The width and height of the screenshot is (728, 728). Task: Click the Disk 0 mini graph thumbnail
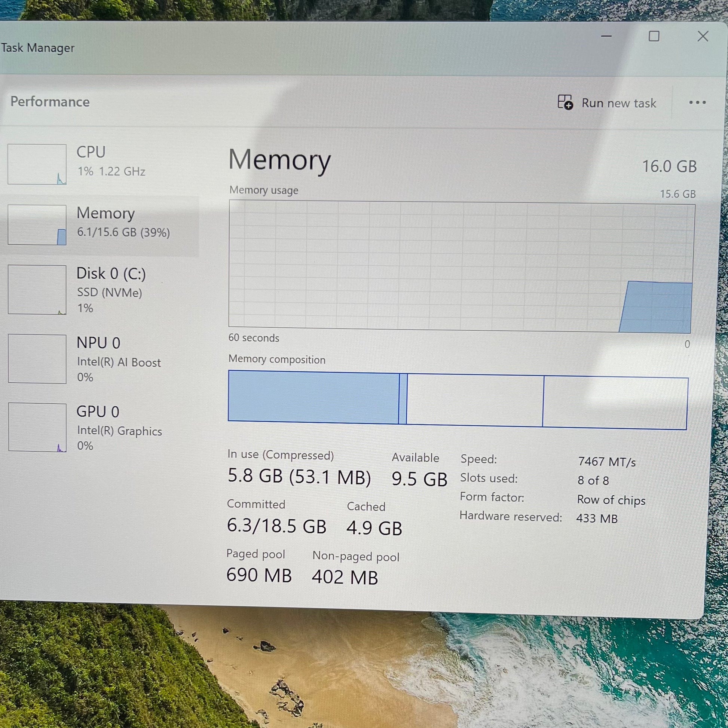(x=37, y=290)
